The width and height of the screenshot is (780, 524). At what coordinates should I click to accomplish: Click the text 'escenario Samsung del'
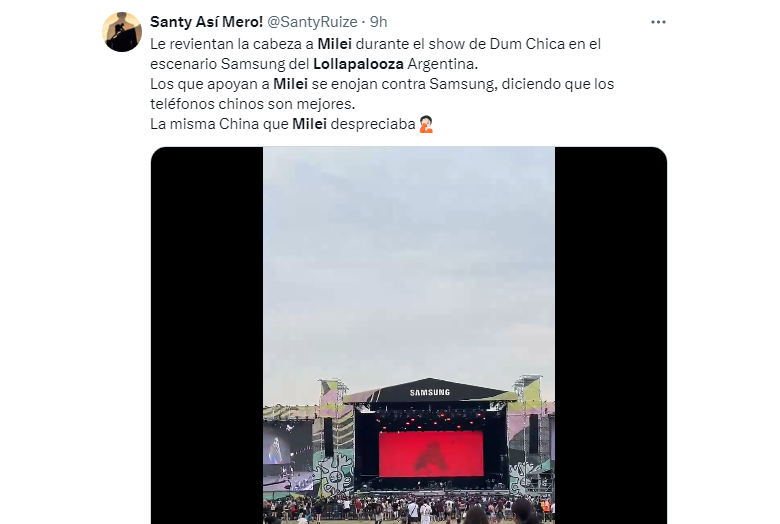click(230, 64)
